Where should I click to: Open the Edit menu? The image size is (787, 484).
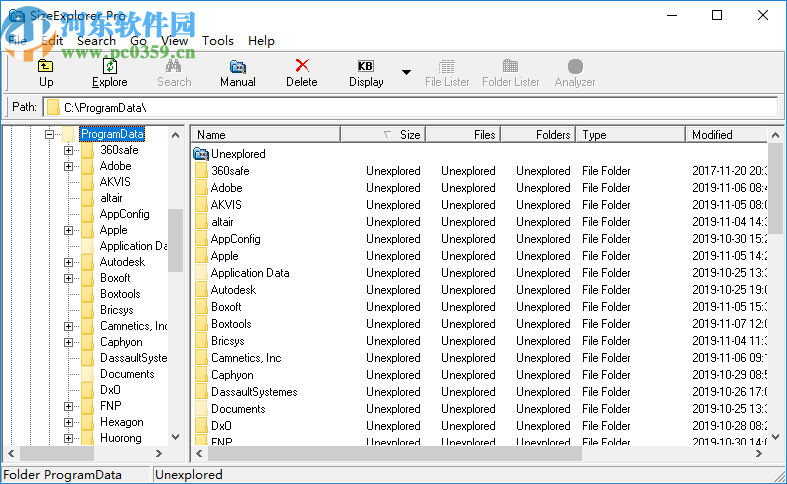pyautogui.click(x=52, y=41)
